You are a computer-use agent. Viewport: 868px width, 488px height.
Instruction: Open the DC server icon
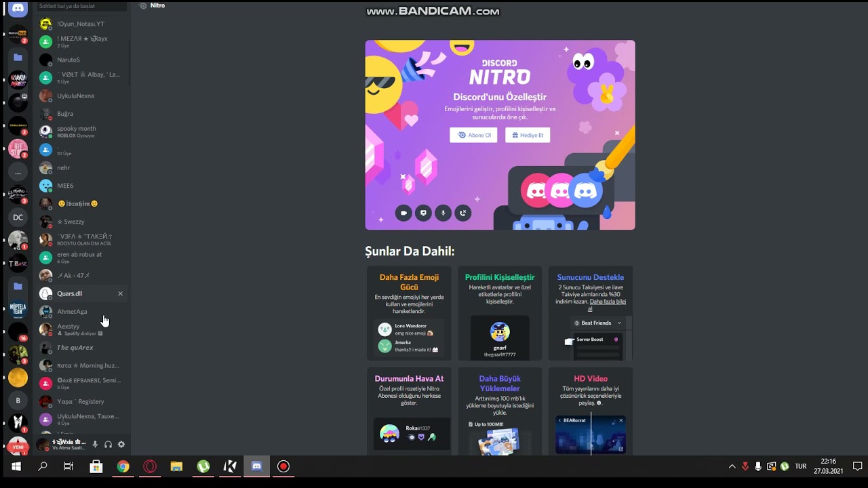18,218
